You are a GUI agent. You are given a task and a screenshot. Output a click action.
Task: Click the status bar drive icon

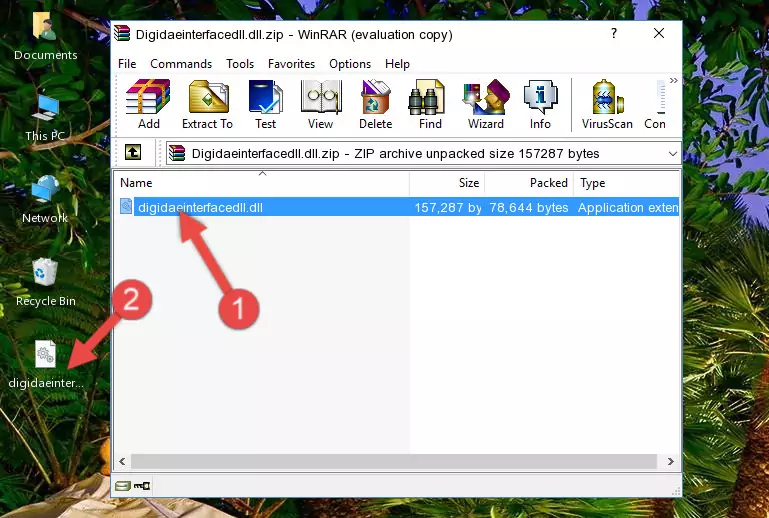[123, 486]
